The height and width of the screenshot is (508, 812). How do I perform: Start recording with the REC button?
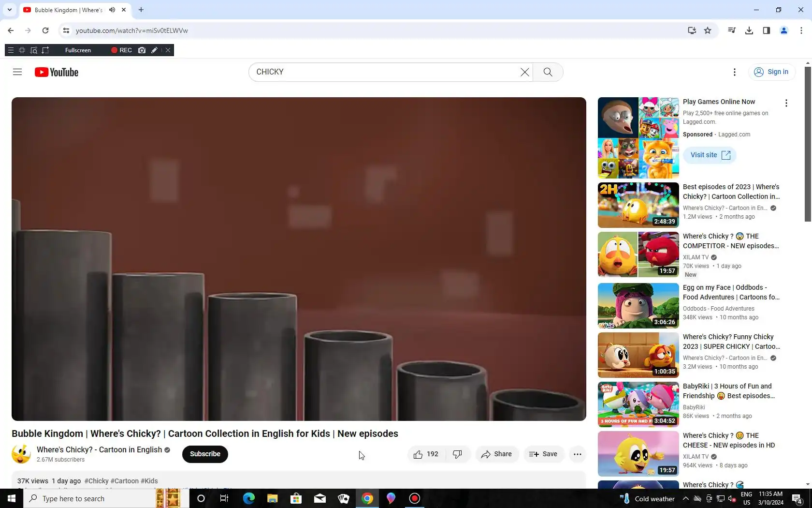click(121, 50)
